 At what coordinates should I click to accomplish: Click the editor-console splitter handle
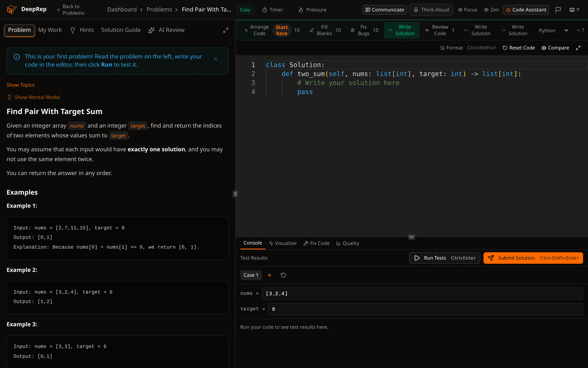411,237
